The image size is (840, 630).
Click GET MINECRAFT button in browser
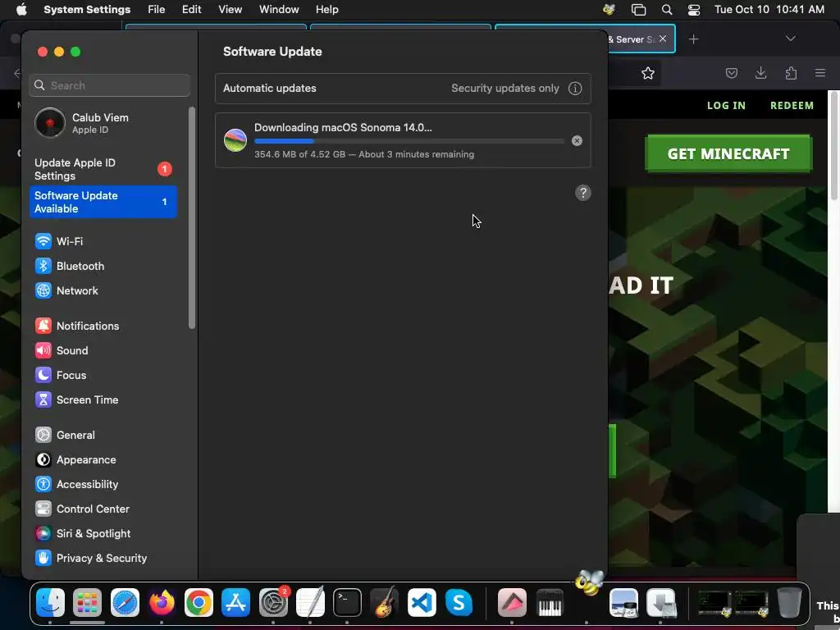(728, 153)
